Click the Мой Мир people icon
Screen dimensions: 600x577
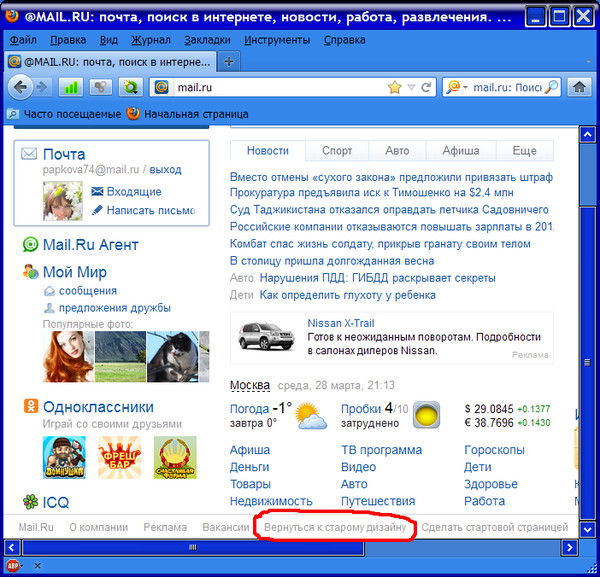(30, 272)
